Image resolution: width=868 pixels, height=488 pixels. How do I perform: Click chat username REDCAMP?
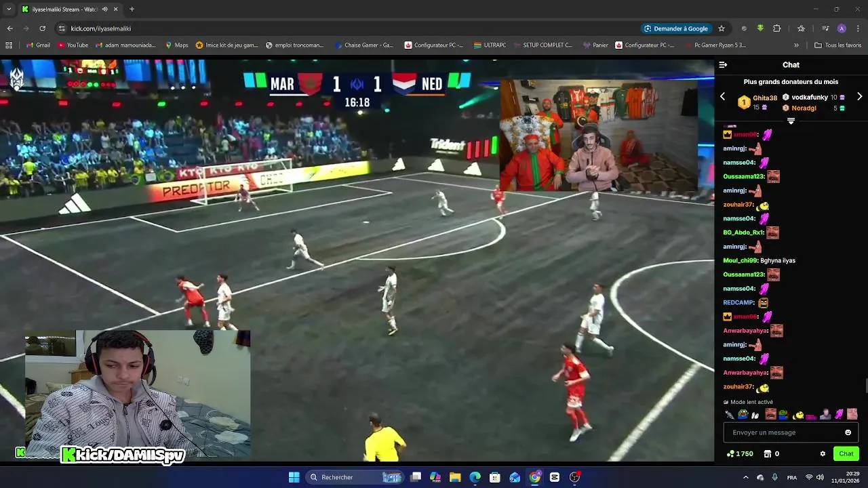point(738,302)
